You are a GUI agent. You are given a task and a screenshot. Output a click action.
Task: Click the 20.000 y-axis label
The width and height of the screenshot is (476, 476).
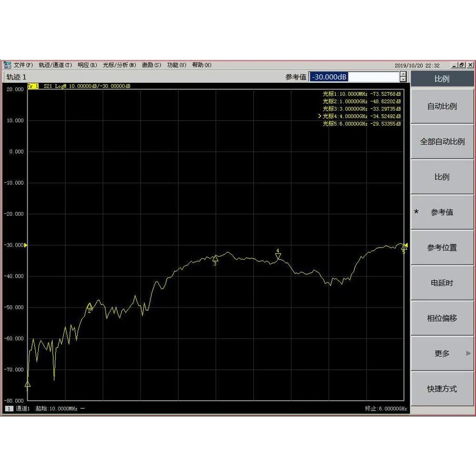pyautogui.click(x=15, y=89)
